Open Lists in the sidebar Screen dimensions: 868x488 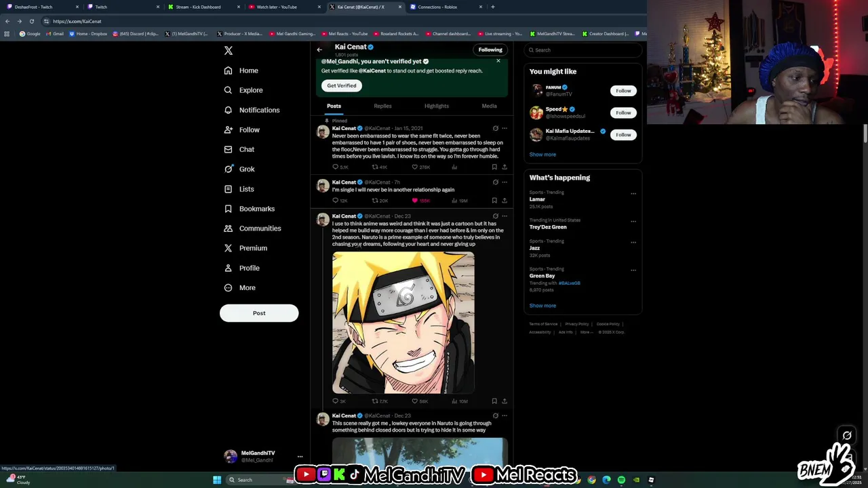239,189
